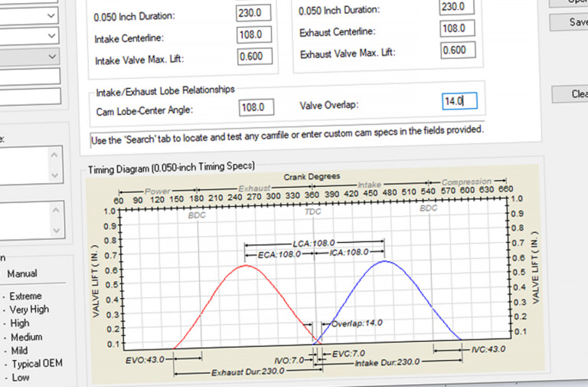
Task: Click exhaust 0.050 Inch Duration field
Action: click(456, 7)
